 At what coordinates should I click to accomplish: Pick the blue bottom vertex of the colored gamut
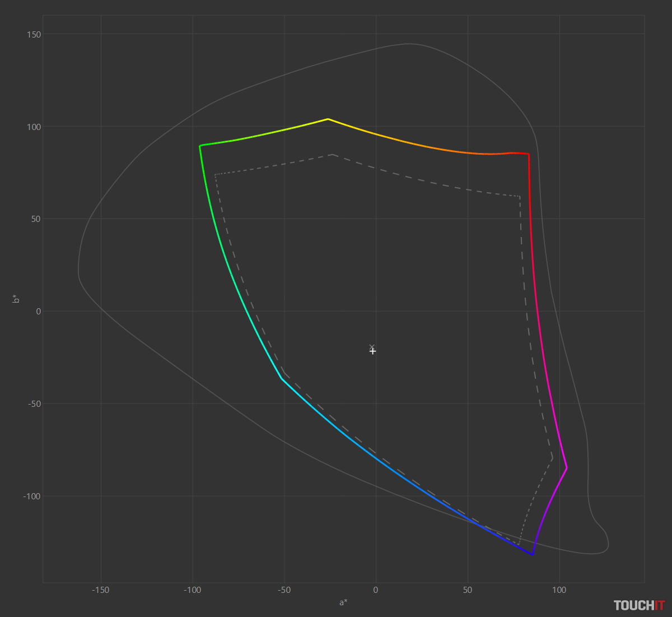[x=533, y=554]
